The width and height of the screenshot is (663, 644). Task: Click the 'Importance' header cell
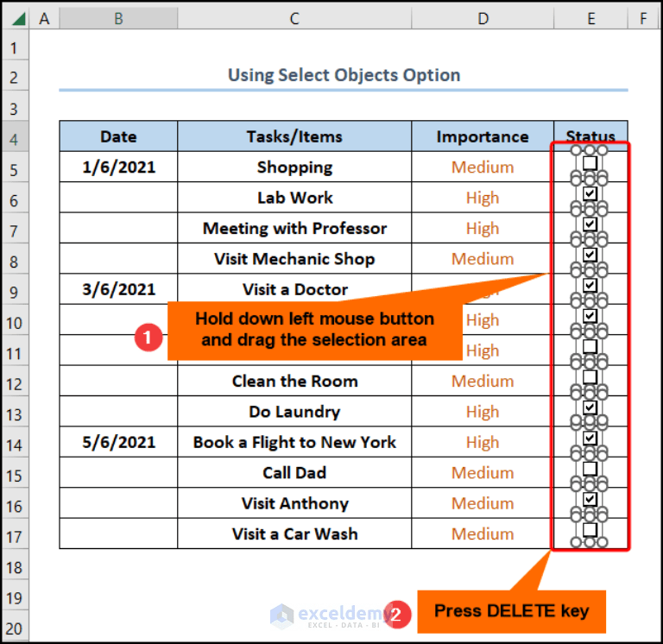(x=483, y=136)
